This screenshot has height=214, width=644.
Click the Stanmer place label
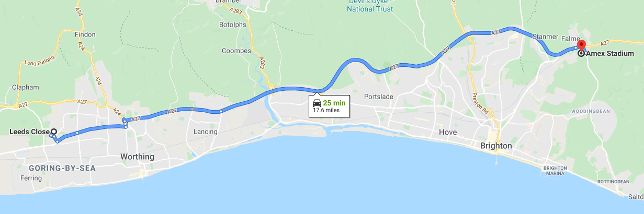point(546,37)
